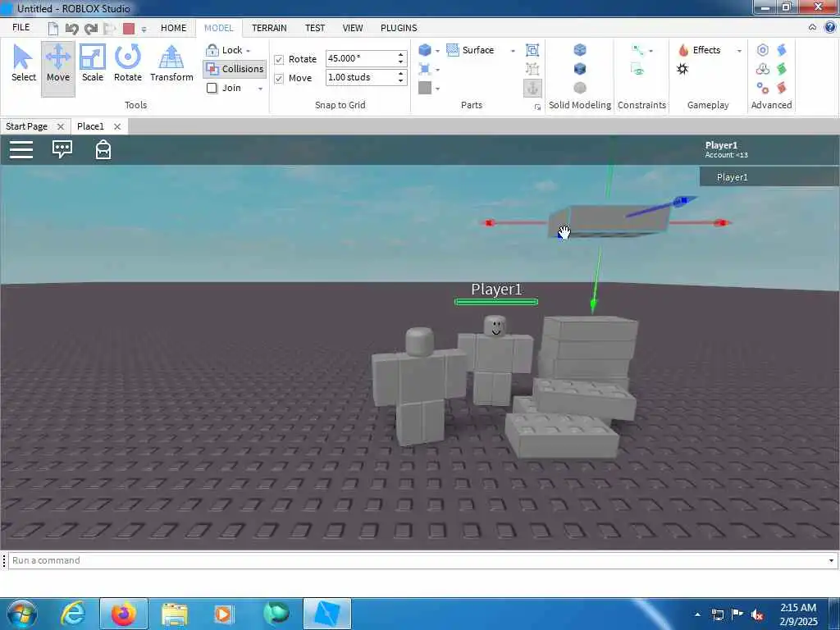Click the Rotate snap angle field
Image resolution: width=840 pixels, height=630 pixels.
click(361, 58)
